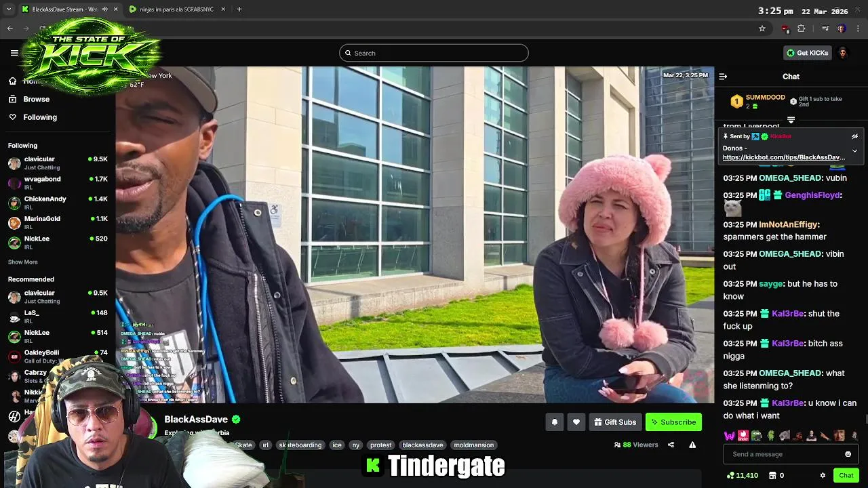Open the browser Extensions puzzle menu
The height and width of the screenshot is (488, 868).
(802, 28)
